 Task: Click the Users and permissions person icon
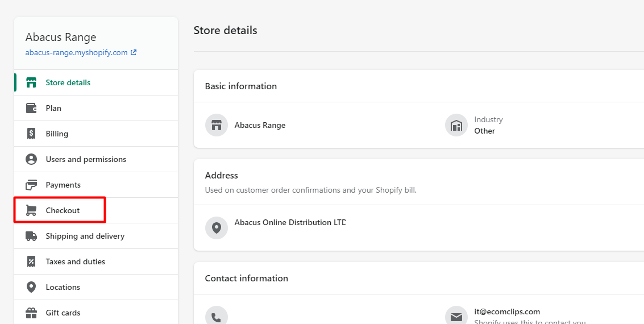(x=31, y=159)
